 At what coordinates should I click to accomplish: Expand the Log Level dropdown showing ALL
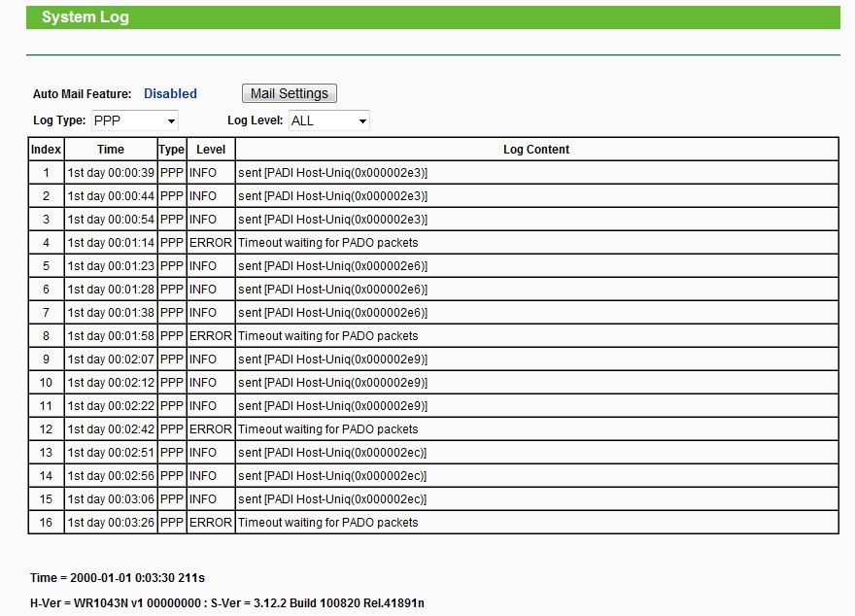(328, 120)
